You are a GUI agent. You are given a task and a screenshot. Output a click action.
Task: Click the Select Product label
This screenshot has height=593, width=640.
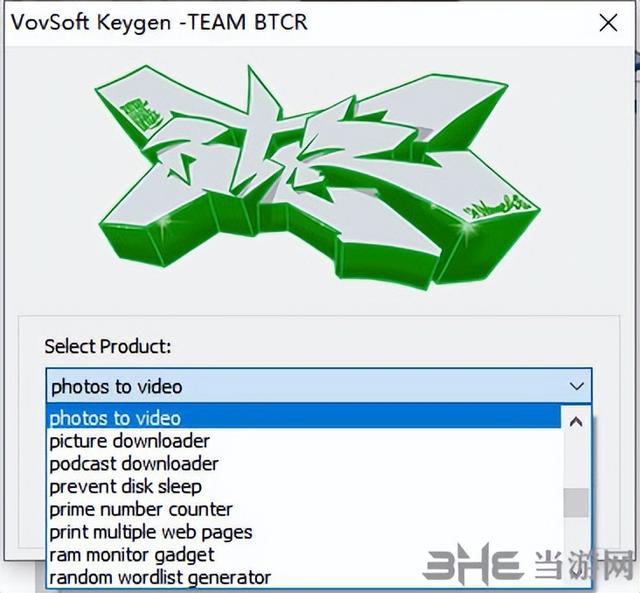(x=108, y=346)
